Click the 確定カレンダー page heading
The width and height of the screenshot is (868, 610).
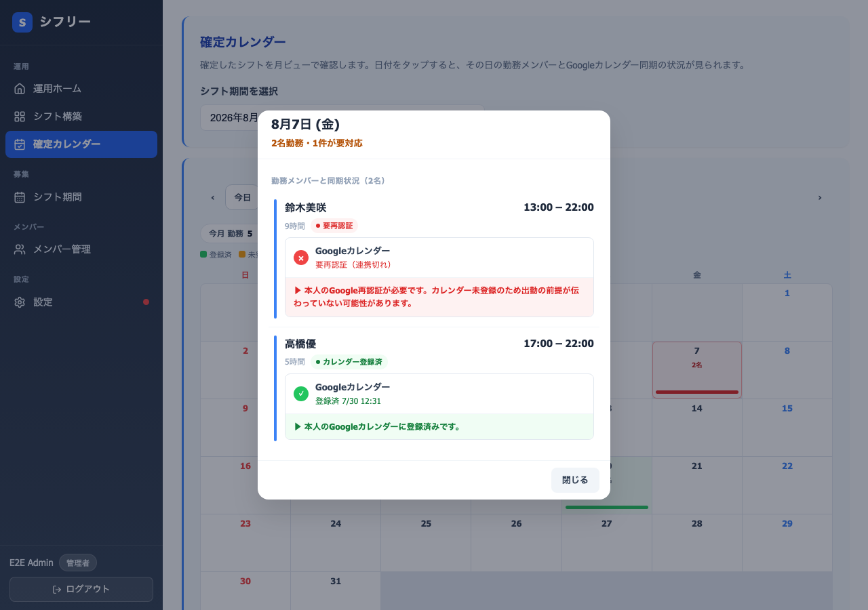(x=243, y=42)
